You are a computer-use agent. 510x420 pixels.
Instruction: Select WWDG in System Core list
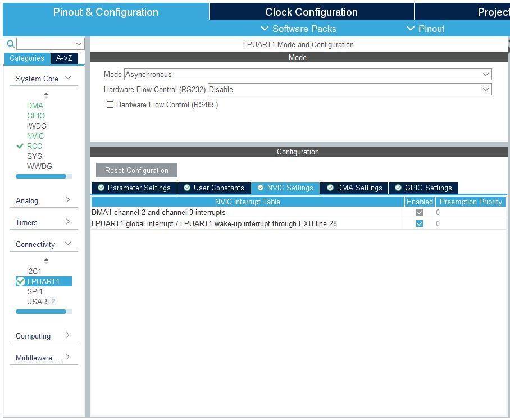point(39,166)
